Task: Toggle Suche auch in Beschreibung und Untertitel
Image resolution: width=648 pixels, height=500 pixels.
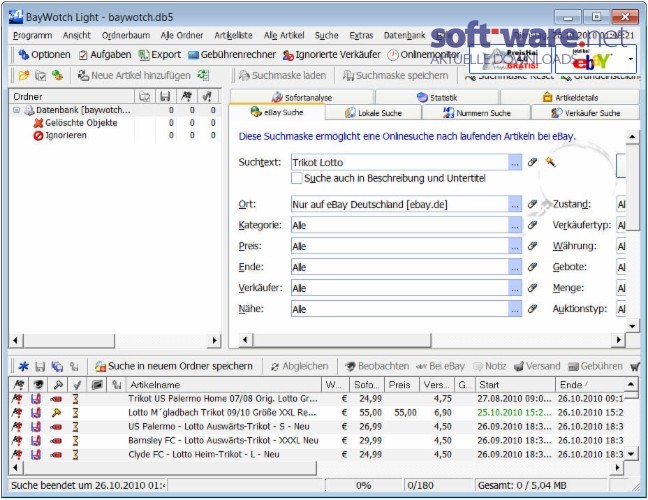Action: click(296, 179)
